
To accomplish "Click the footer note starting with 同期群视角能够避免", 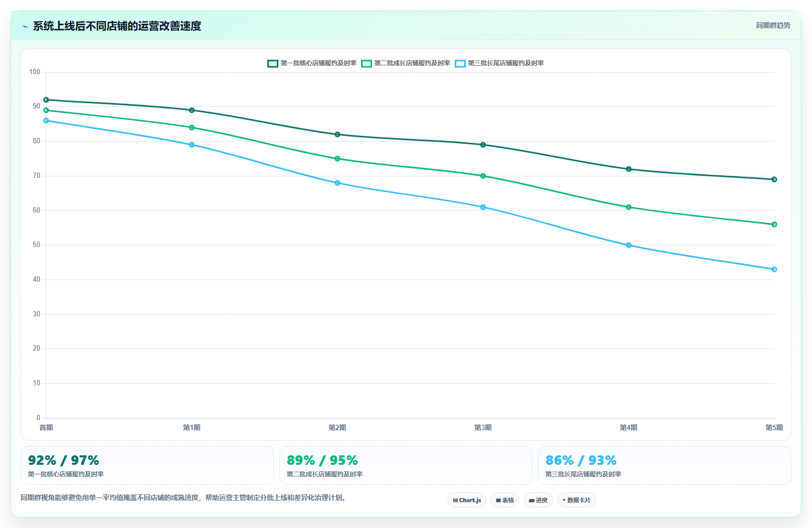I will pyautogui.click(x=184, y=497).
